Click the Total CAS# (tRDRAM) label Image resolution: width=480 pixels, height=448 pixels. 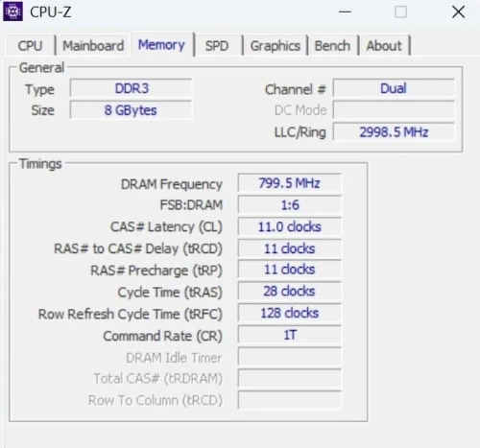(x=157, y=379)
